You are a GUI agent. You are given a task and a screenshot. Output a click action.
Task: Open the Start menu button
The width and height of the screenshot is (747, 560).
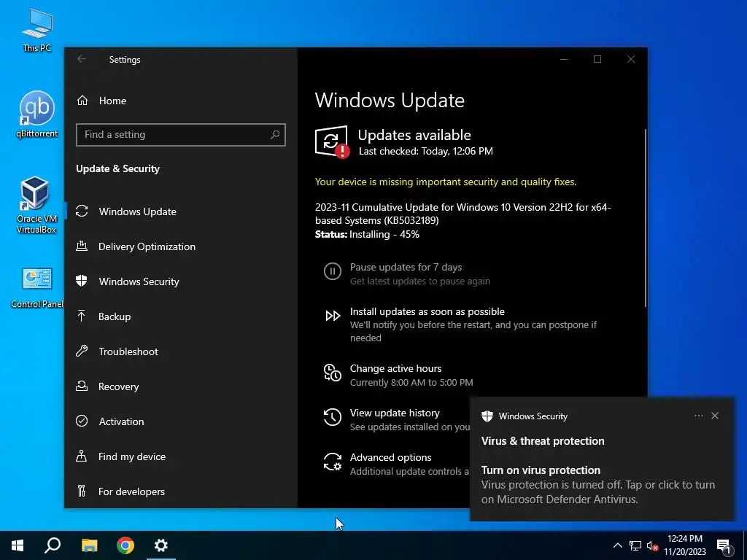tap(18, 545)
